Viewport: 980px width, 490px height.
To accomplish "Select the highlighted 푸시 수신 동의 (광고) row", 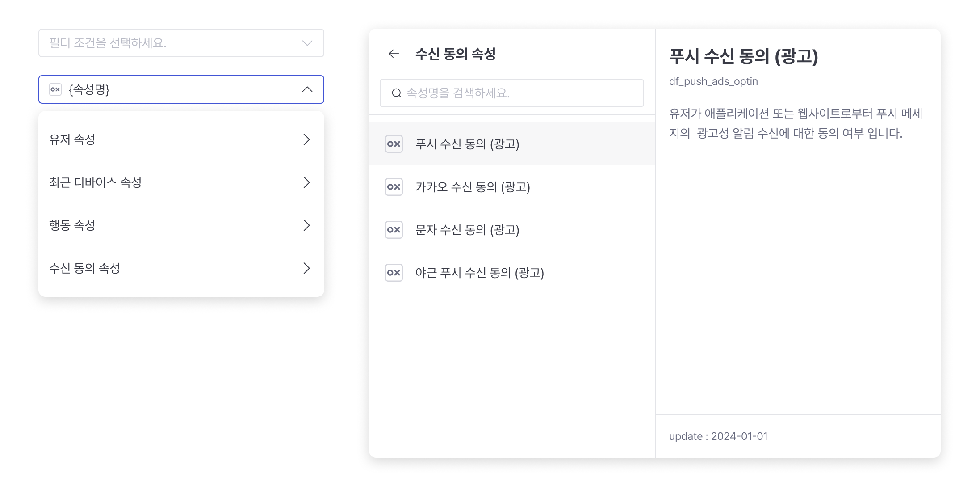I will 512,144.
